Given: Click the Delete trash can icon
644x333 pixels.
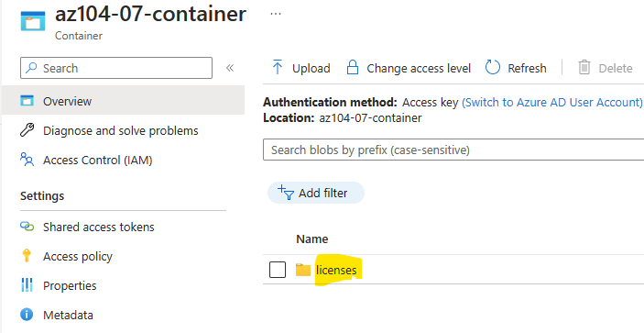Looking at the screenshot, I should (584, 67).
